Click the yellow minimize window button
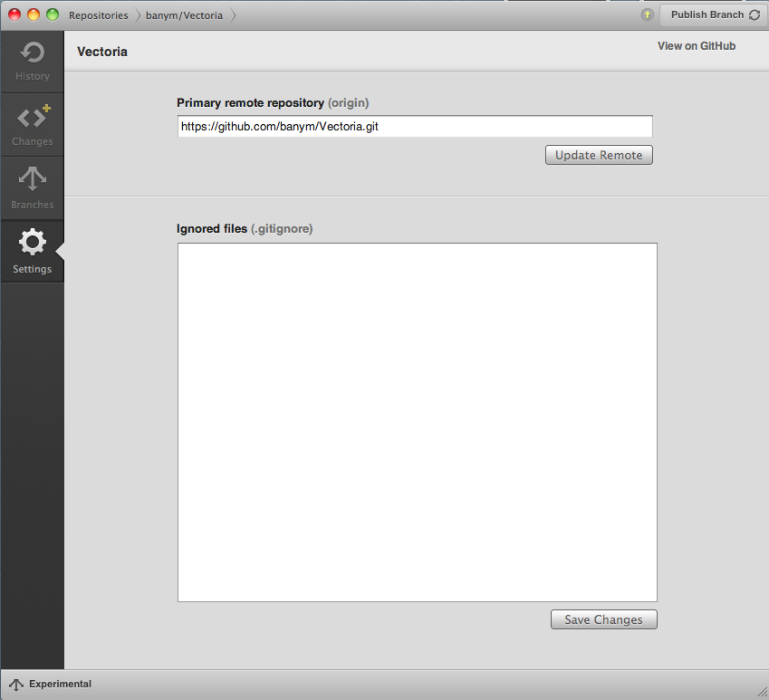Screen dimensions: 769x700 pos(34,14)
